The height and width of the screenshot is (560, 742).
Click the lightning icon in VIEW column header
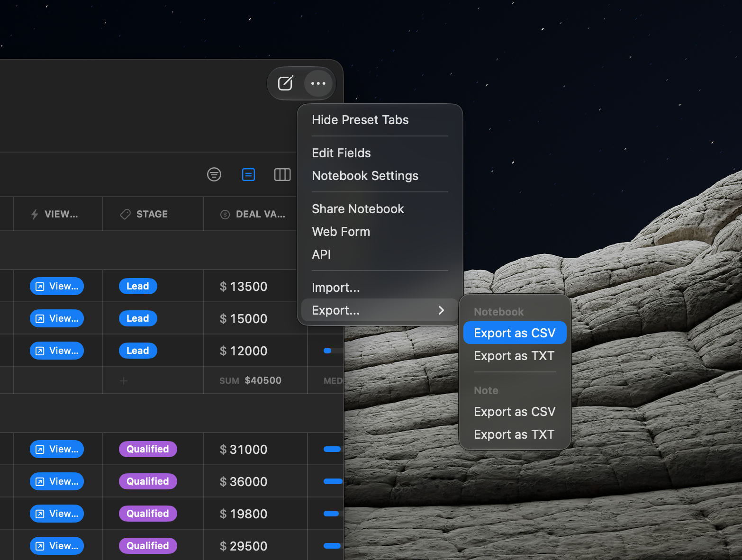[x=35, y=214]
